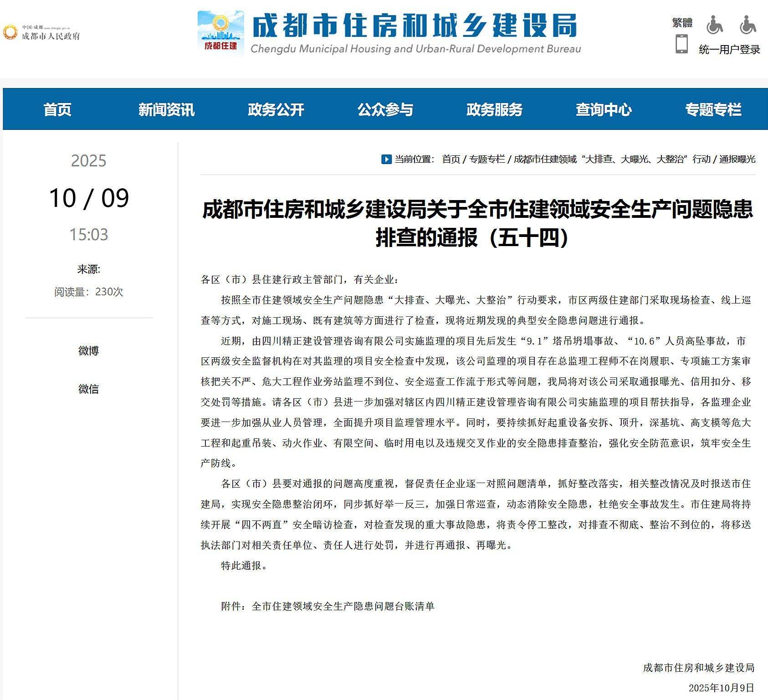Open the 新闻资讯 navigation menu
This screenshot has height=700, width=768.
pos(166,109)
